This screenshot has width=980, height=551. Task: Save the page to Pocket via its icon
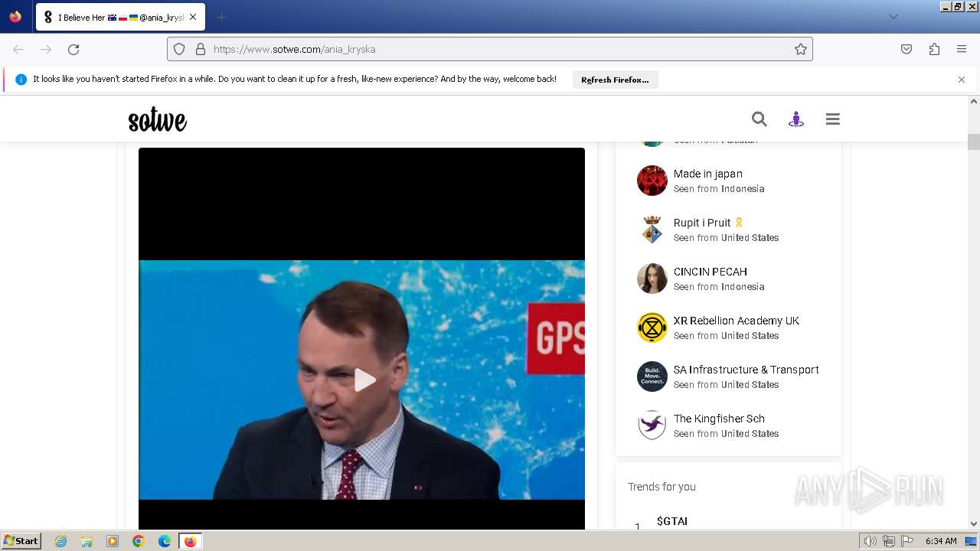tap(906, 49)
